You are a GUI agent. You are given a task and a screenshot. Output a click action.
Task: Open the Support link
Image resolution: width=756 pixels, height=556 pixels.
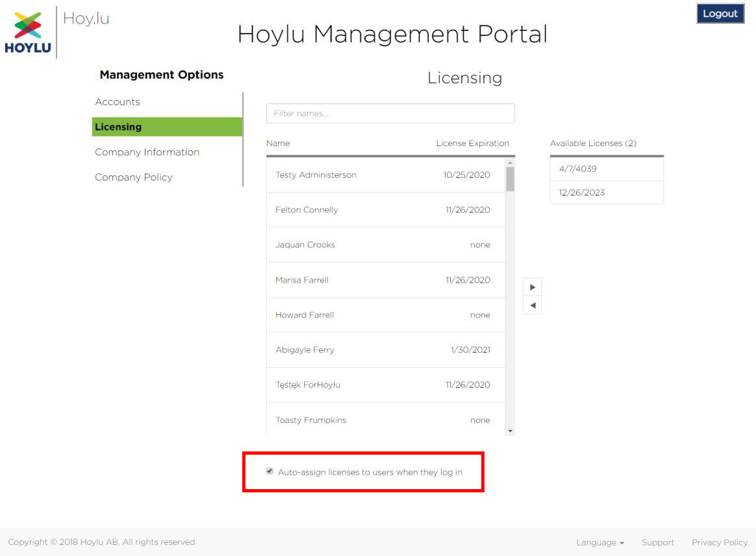click(x=658, y=542)
